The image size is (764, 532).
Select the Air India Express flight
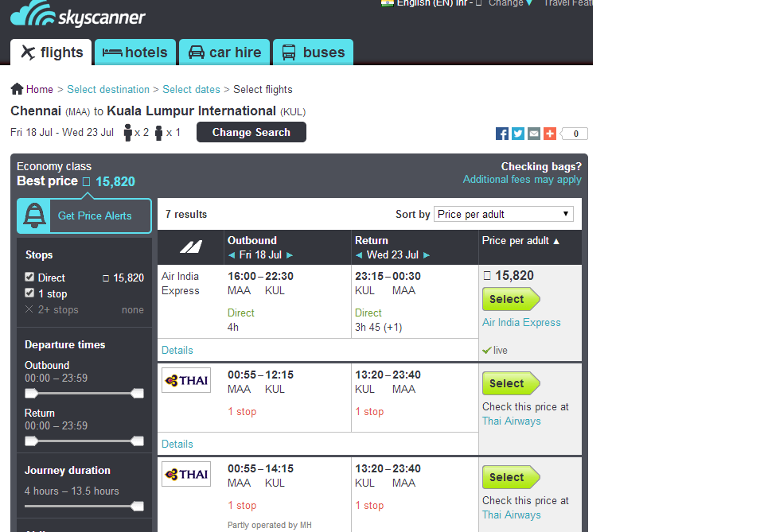(511, 299)
